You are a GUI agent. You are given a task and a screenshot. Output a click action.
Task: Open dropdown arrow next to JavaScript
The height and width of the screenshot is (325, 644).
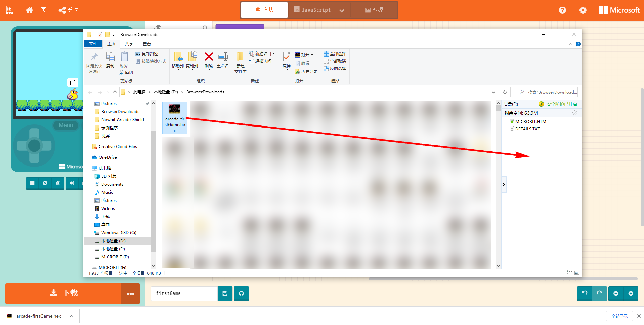pyautogui.click(x=342, y=10)
